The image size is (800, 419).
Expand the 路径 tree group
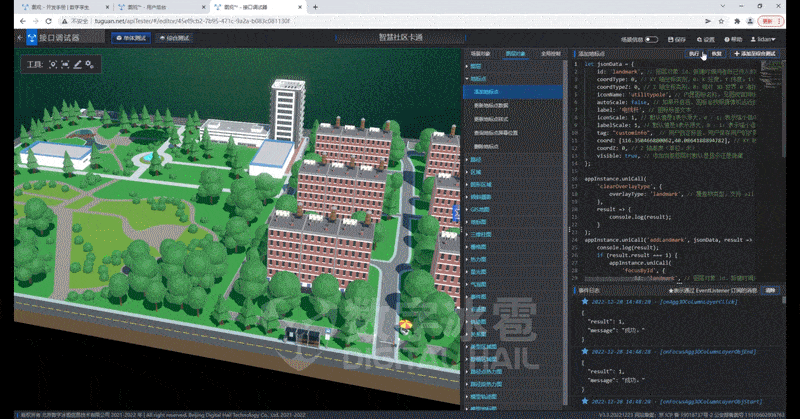[477, 159]
